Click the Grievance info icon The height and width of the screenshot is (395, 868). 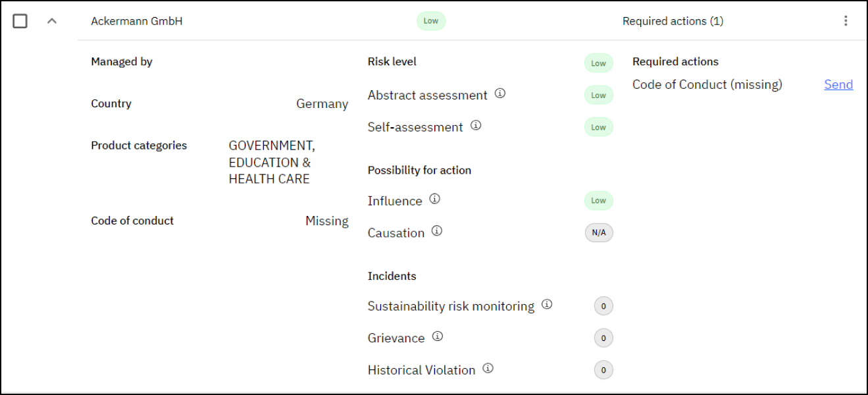(x=438, y=336)
